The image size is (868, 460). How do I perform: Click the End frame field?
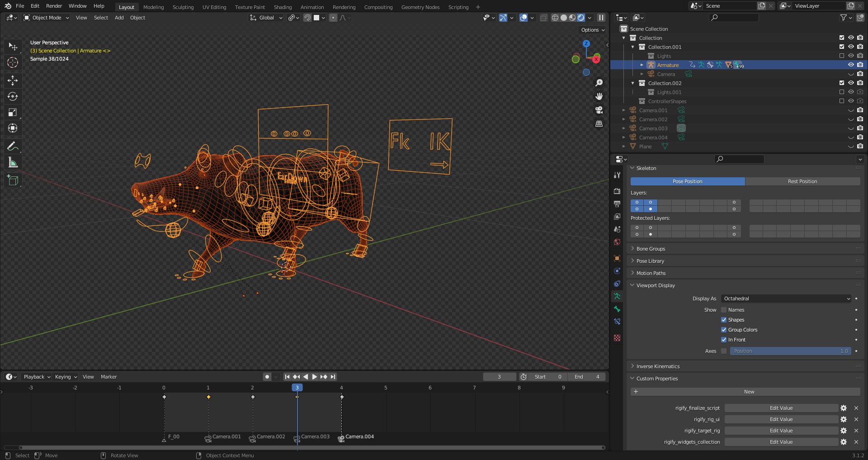[587, 377]
